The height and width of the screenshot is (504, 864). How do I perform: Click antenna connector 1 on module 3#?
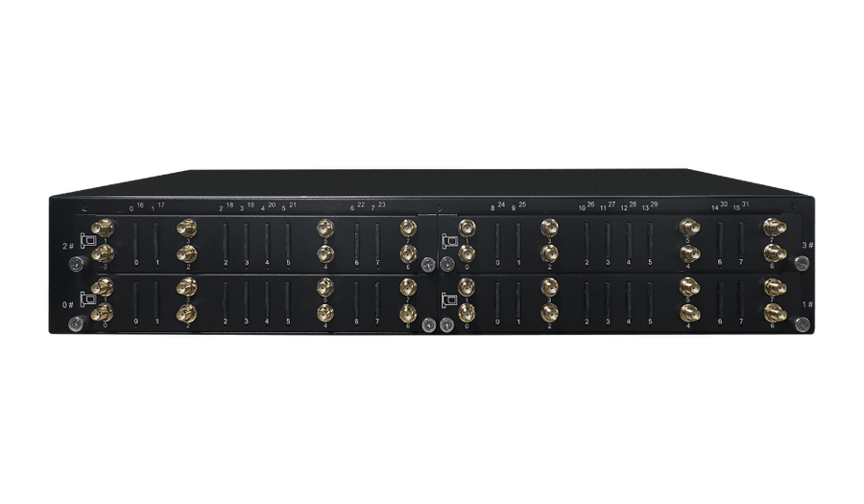[x=468, y=228]
